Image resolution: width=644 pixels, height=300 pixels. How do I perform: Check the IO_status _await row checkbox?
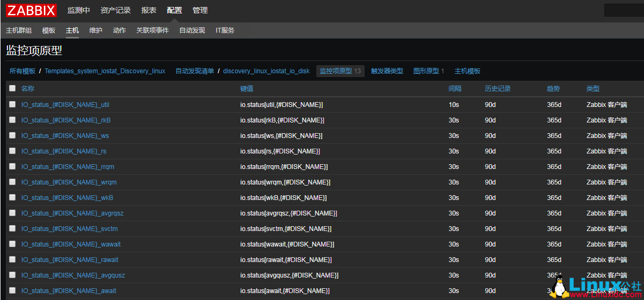[x=12, y=290]
